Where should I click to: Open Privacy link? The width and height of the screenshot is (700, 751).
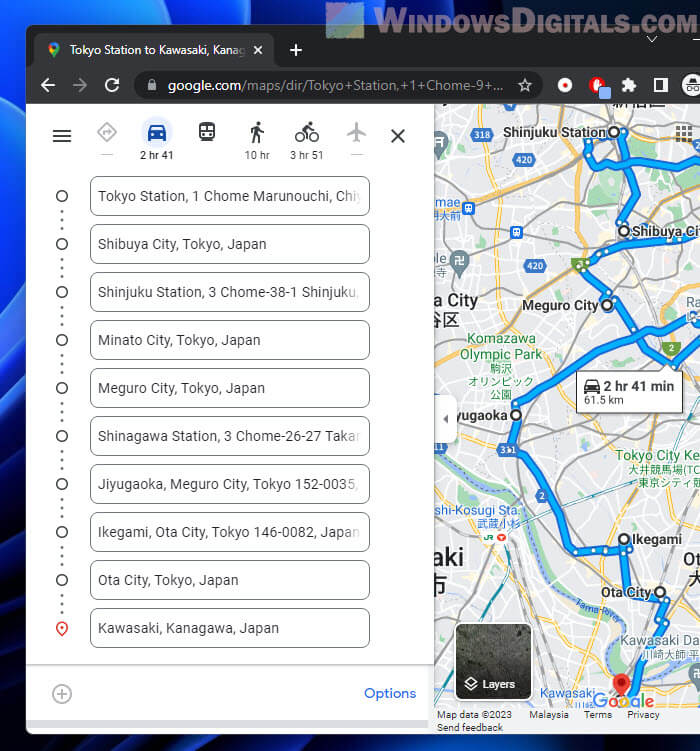pos(643,715)
